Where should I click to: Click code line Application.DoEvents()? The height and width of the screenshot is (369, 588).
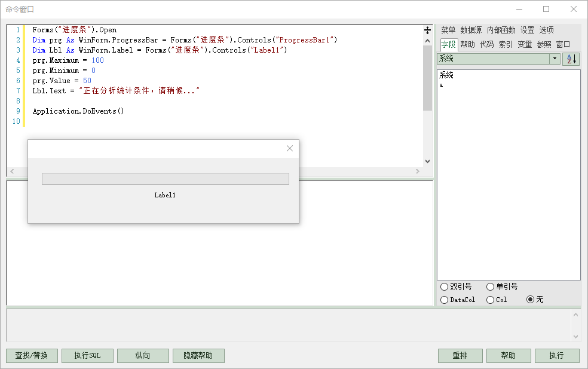78,111
